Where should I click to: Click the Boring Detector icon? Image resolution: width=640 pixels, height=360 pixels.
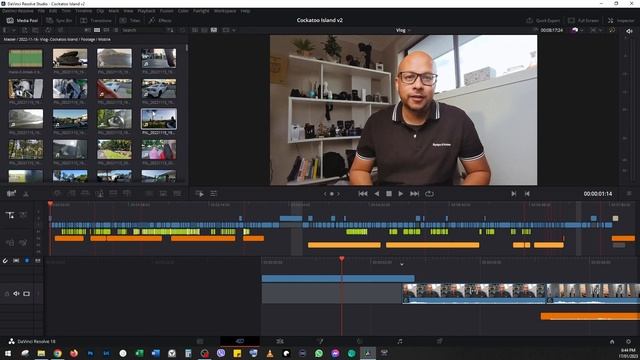[11, 194]
